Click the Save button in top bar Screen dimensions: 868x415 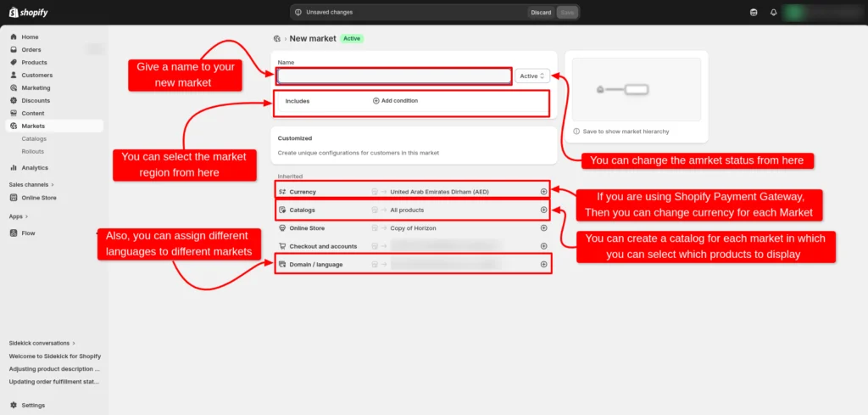pos(567,12)
